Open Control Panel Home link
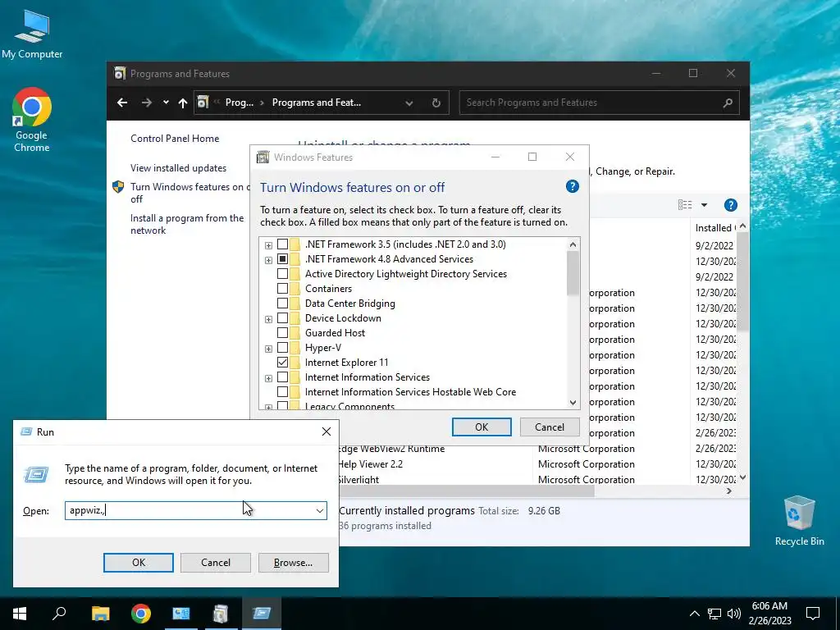This screenshot has height=630, width=840. [175, 139]
